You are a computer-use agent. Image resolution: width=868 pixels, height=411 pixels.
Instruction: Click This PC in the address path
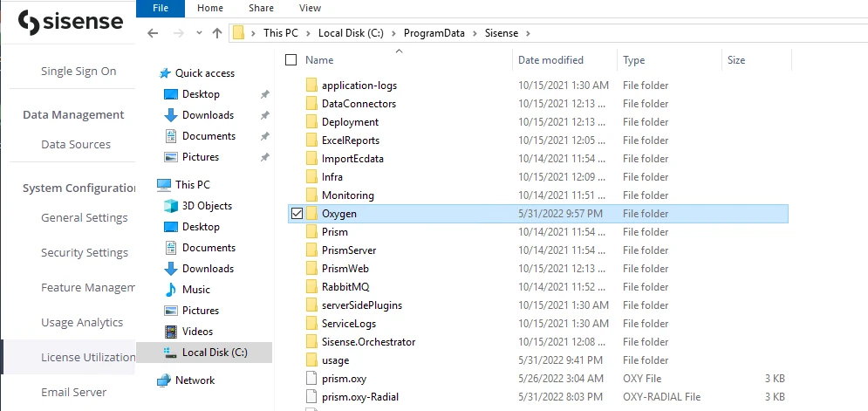coord(281,33)
